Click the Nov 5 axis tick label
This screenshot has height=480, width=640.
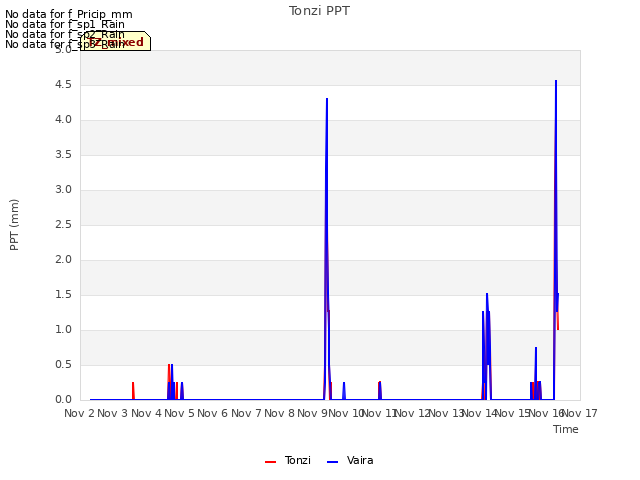[x=179, y=413]
